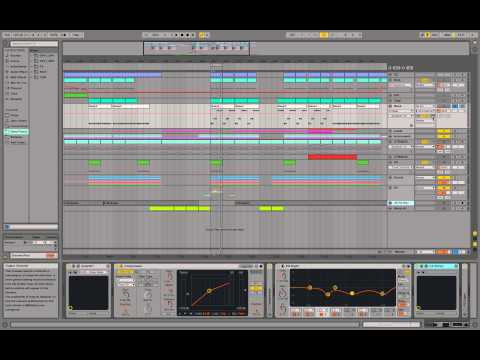Image resolution: width=480 pixels, height=360 pixels.
Task: Click the first Spectrum device display
Action: pyautogui.click(x=88, y=293)
